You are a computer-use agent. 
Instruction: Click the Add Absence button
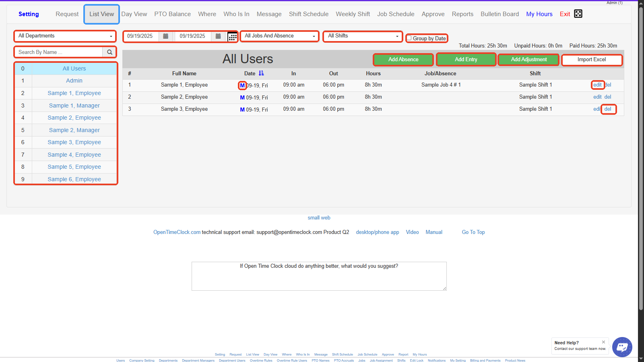click(403, 60)
